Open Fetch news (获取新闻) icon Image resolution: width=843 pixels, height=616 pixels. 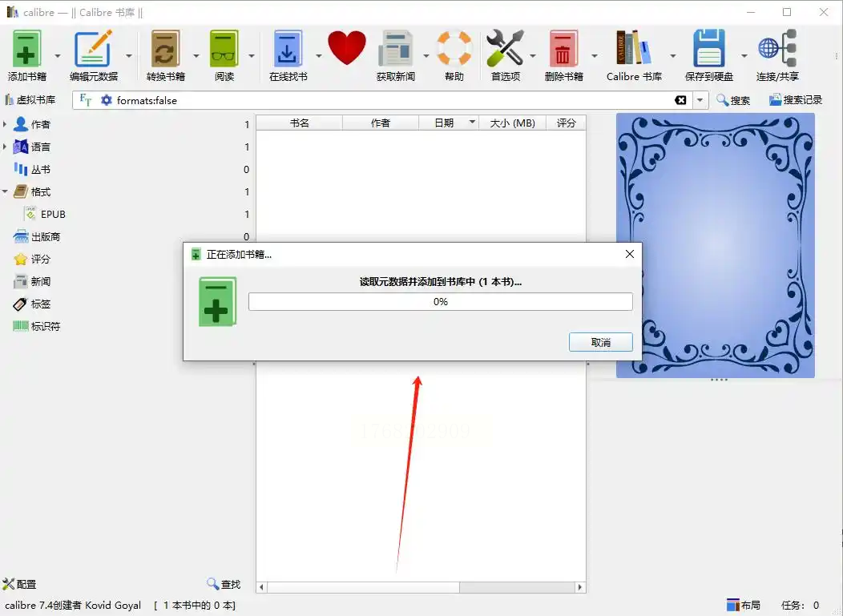[x=395, y=49]
